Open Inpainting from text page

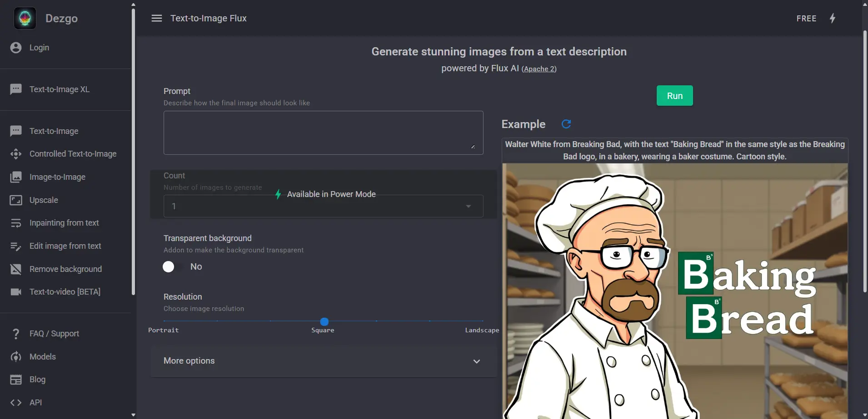click(x=64, y=223)
